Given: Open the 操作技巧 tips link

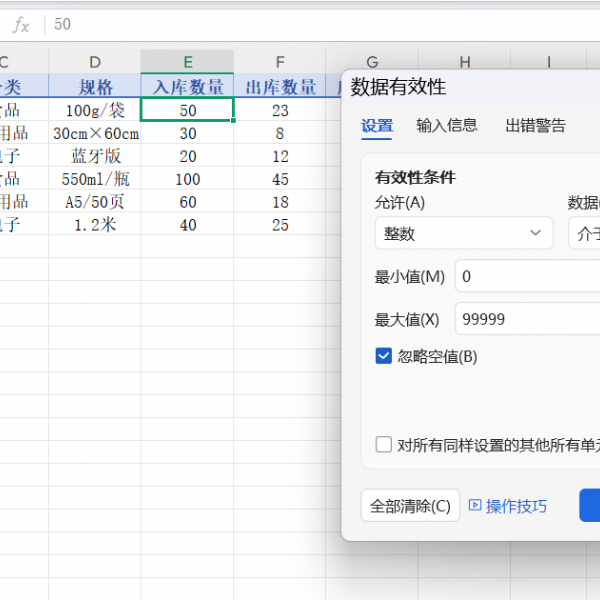Looking at the screenshot, I should 508,506.
